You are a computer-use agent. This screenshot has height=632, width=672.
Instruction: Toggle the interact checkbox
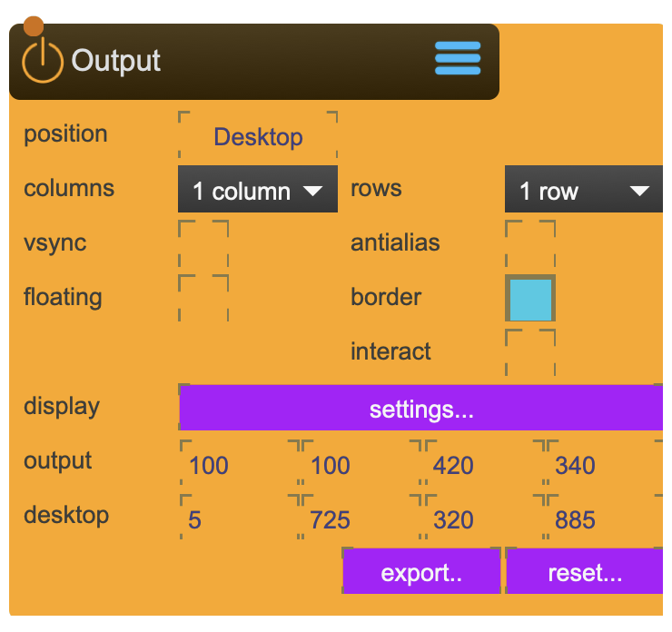point(530,352)
